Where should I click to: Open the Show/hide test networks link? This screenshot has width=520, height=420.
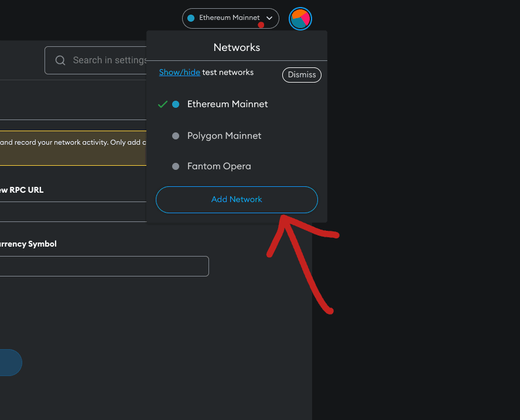pyautogui.click(x=179, y=72)
